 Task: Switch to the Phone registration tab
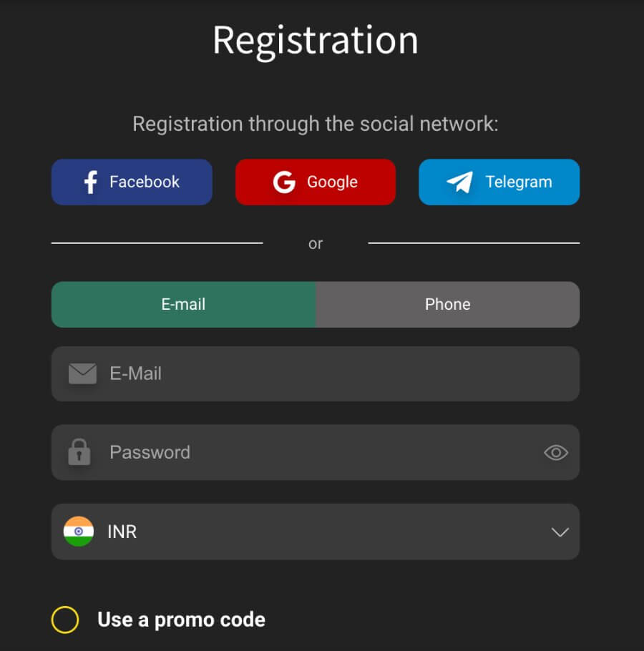[447, 304]
